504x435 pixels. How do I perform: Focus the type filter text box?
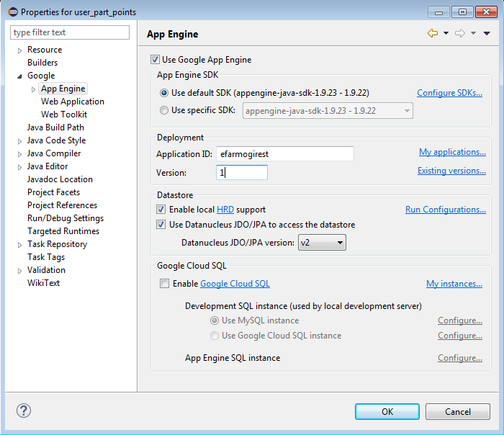coord(70,32)
